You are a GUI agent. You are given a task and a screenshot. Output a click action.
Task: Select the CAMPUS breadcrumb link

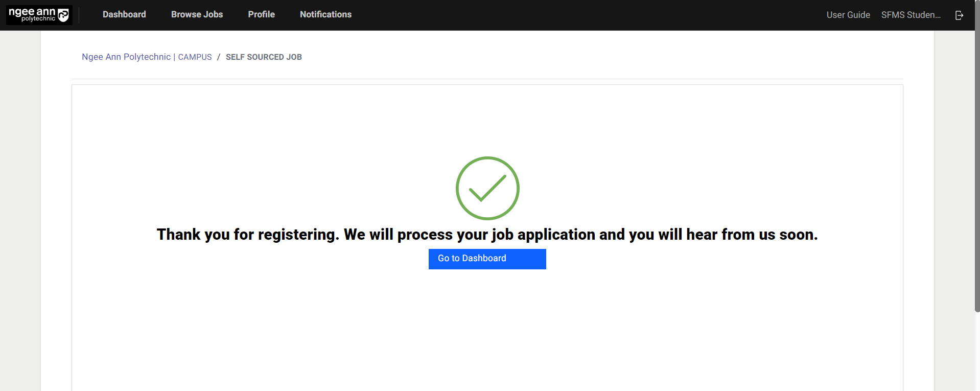[195, 57]
